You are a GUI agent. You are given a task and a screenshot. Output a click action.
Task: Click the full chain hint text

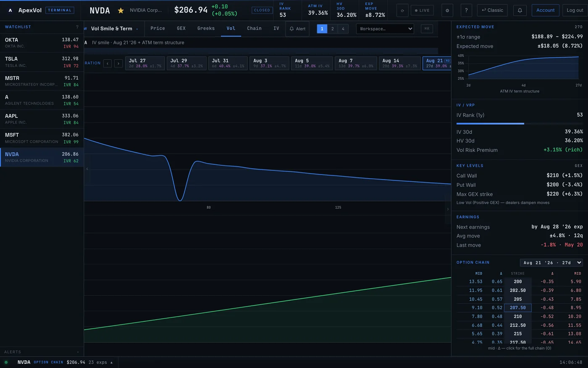(520, 348)
